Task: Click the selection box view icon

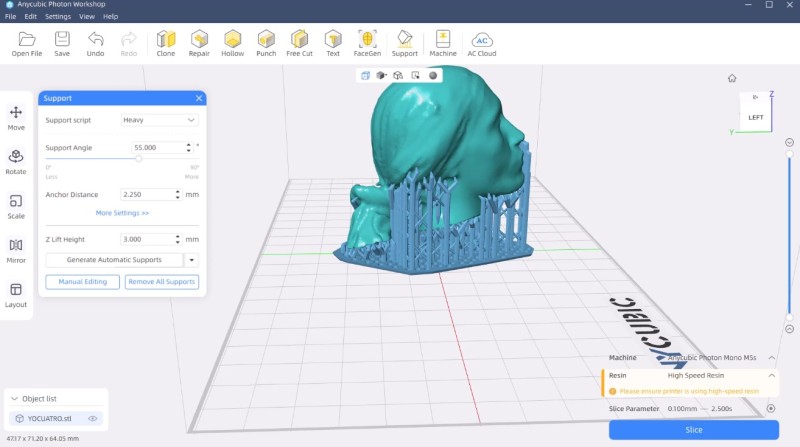Action: point(415,76)
